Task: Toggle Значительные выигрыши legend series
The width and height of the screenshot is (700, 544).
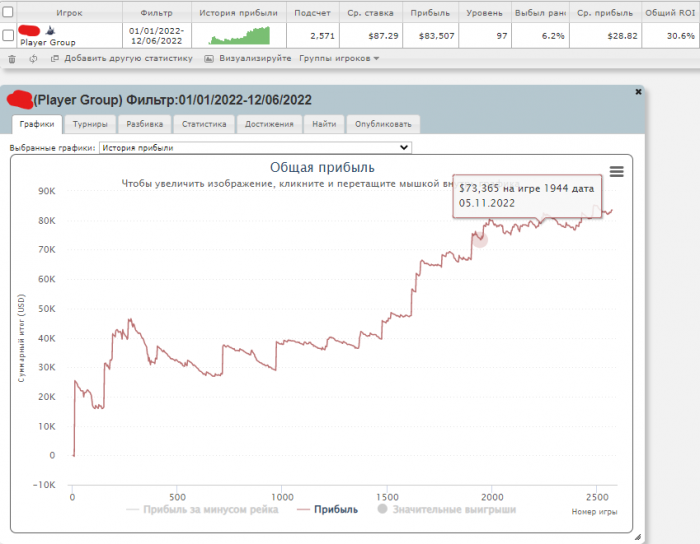Action: point(447,509)
